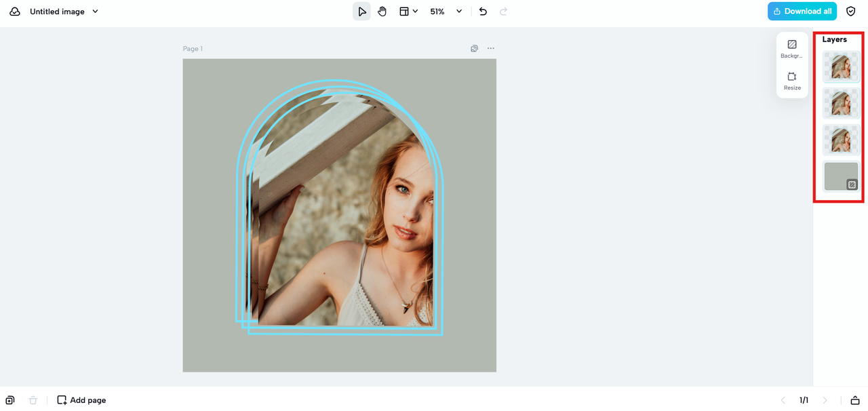Screen dimensions: 868x411
Task: Click the 1/1 page indicator
Action: pyautogui.click(x=804, y=400)
